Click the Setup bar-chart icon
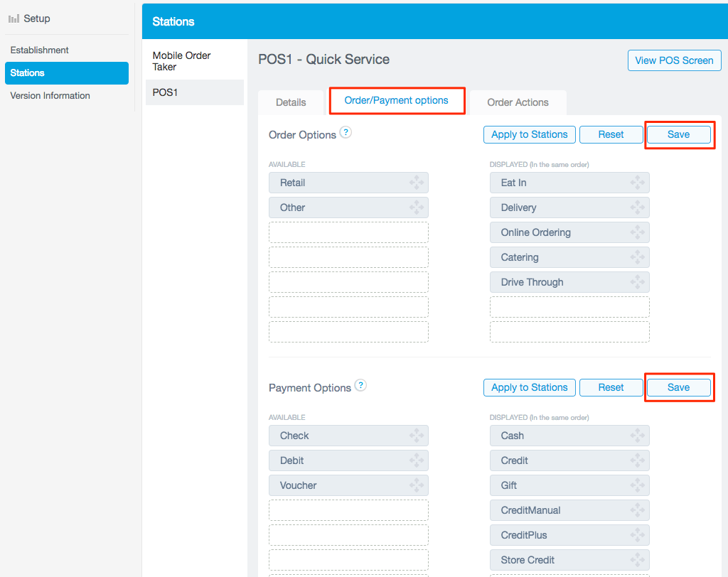This screenshot has width=728, height=577. coord(14,18)
